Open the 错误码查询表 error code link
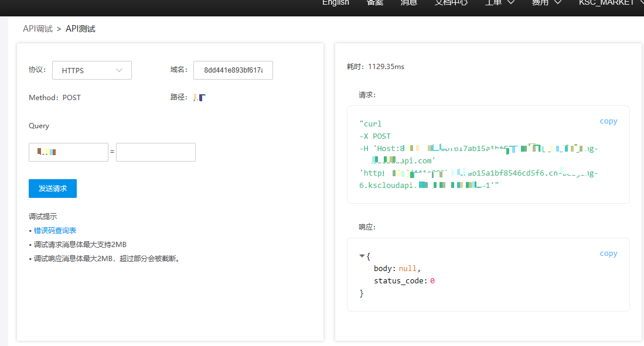644x346 pixels. [x=55, y=231]
